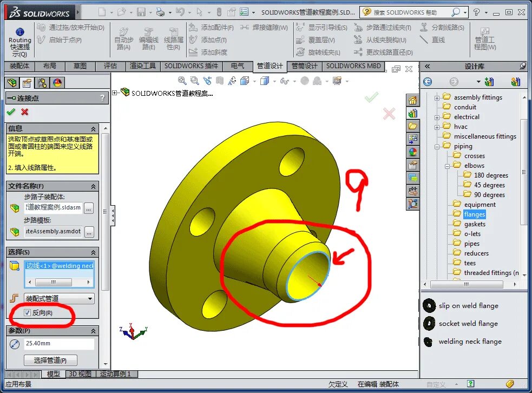Click Edit Route (编辑线路) tool
The width and height of the screenshot is (532, 393).
[148, 39]
